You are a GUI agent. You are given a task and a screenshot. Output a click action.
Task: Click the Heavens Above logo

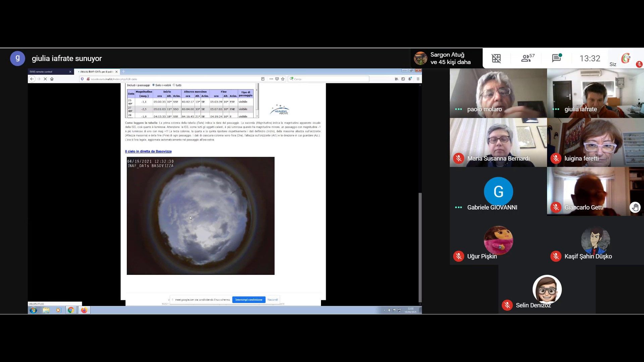[x=279, y=110]
